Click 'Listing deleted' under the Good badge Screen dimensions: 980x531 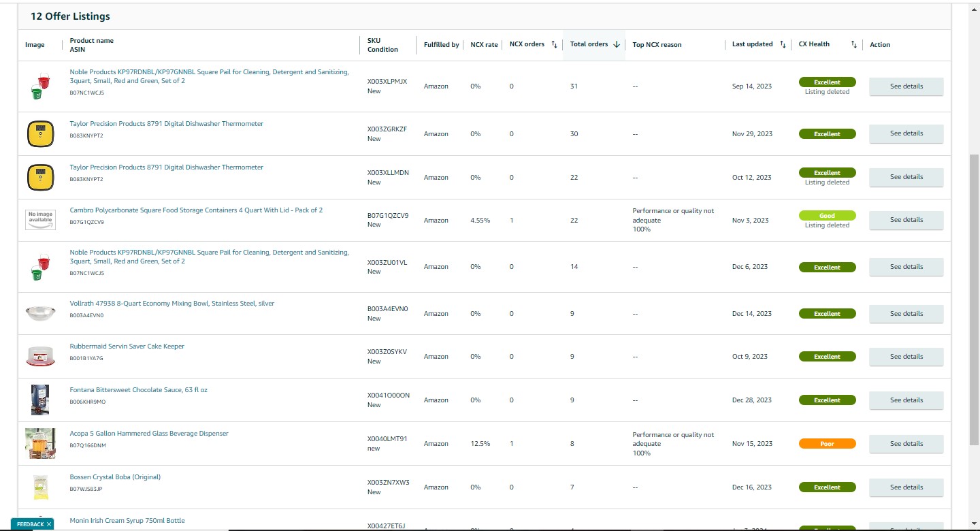pyautogui.click(x=827, y=225)
